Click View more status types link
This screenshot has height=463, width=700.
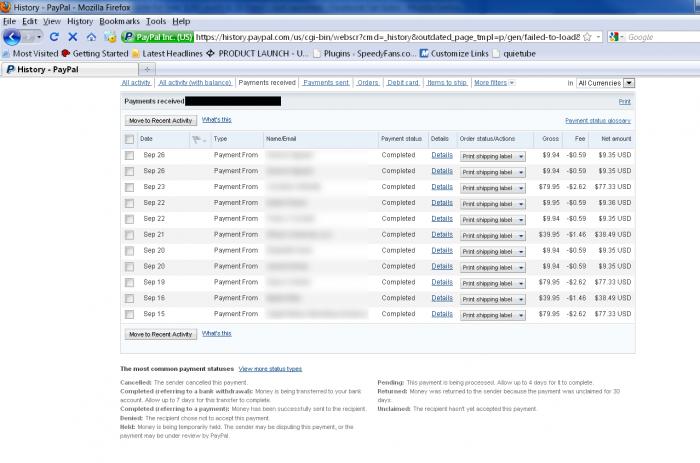(x=270, y=369)
